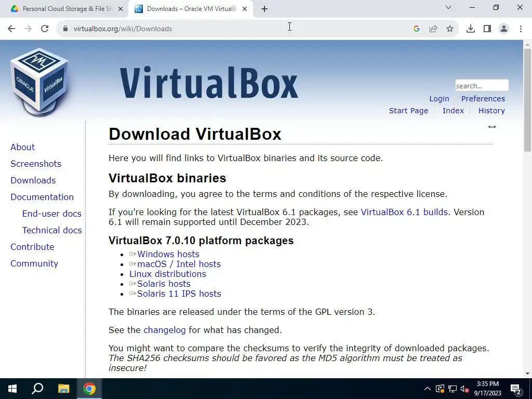Close the Personal Cloud Storage tab

click(120, 9)
